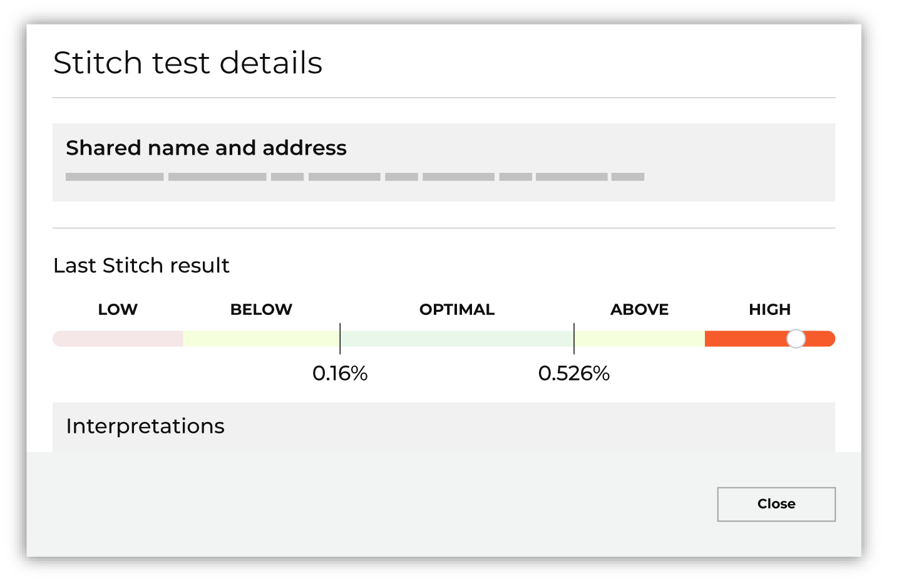Click the BELOW zone label
Screen dimensions: 924x583
tap(261, 309)
